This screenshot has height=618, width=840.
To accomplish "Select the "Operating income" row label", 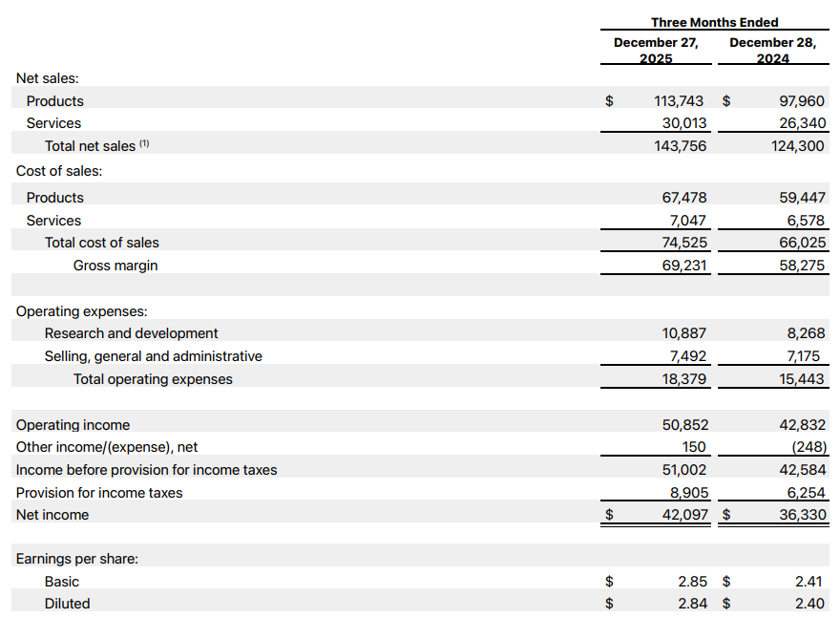I will point(73,425).
